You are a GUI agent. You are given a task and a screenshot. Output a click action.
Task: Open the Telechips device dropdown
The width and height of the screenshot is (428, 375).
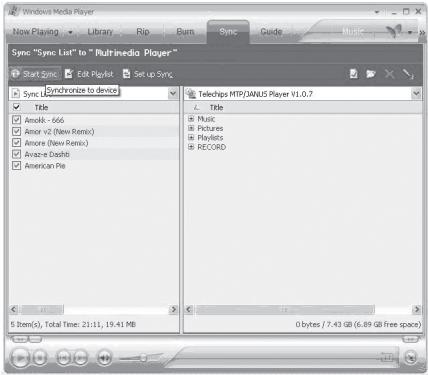(x=416, y=94)
